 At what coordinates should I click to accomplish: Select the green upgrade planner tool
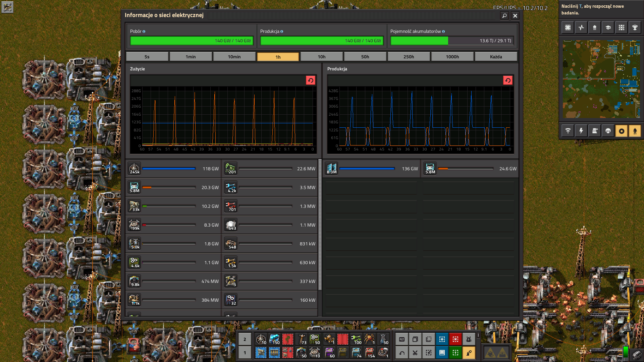click(455, 353)
